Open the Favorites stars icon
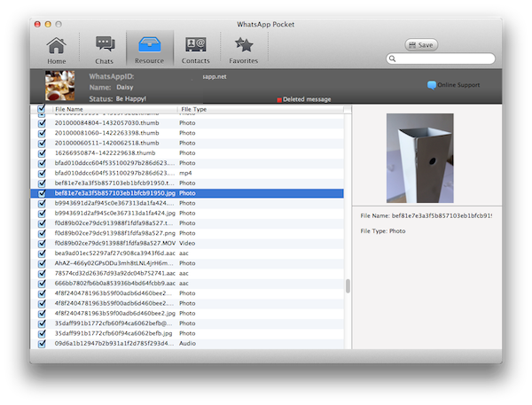 point(244,45)
